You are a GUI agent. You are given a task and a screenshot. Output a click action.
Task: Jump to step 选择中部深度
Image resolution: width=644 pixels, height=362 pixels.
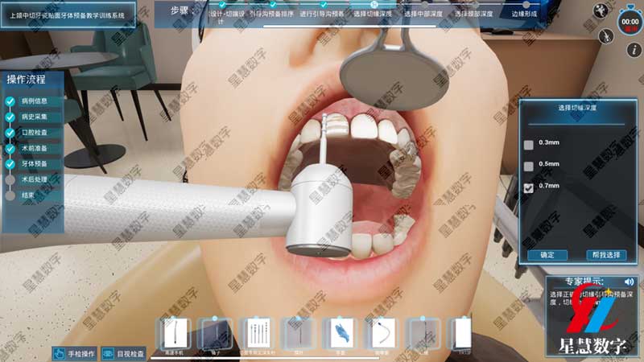[423, 14]
